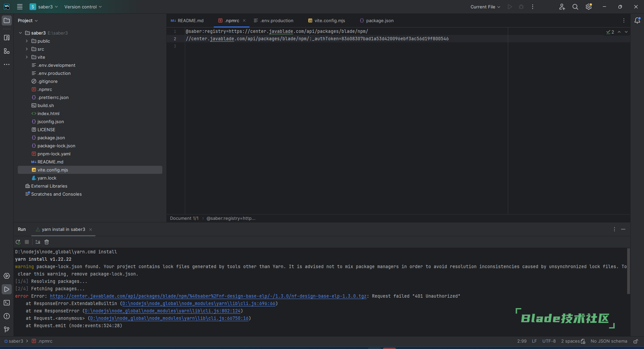644x349 pixels.
Task: Click the 2 spaces indent widget
Action: click(x=573, y=341)
